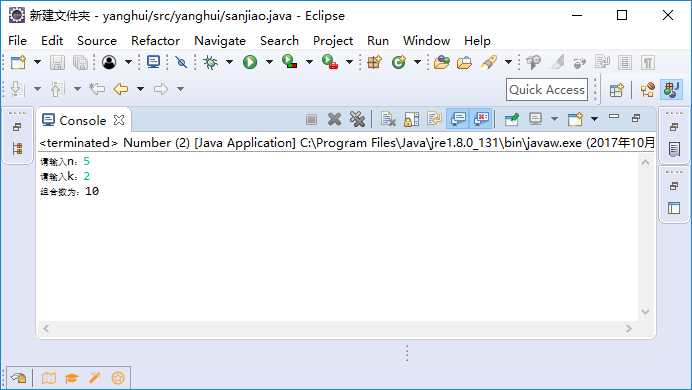The image size is (692, 390).
Task: Click the Forward navigation arrow
Action: coord(161,89)
